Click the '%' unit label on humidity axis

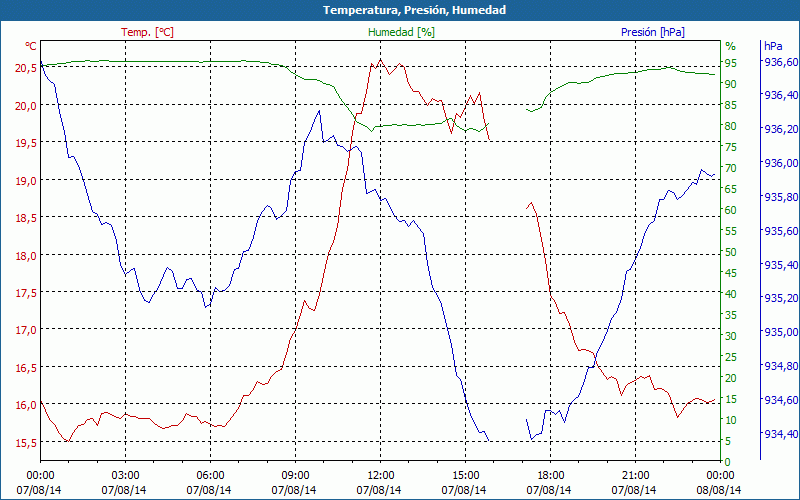(x=731, y=46)
